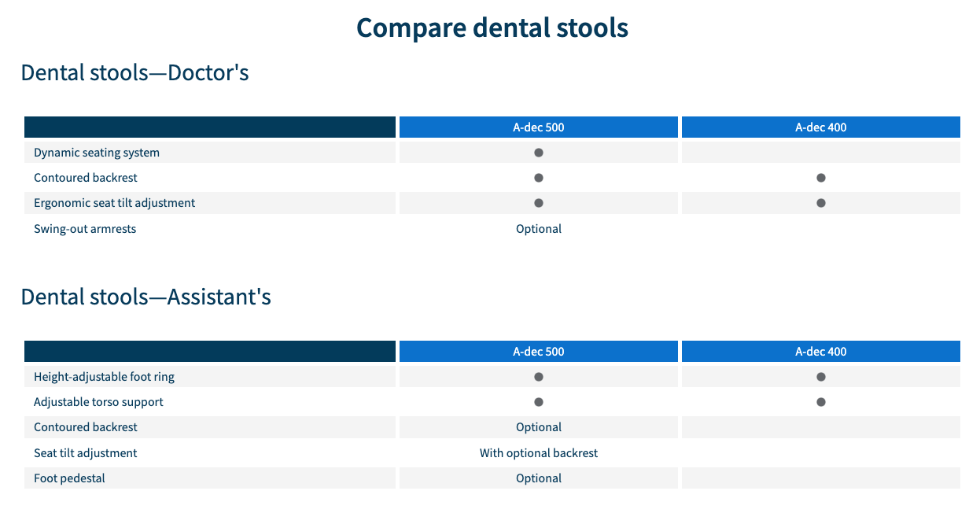The width and height of the screenshot is (980, 524).
Task: Select the A-dec 400 header in Assistant's table
Action: tap(821, 352)
